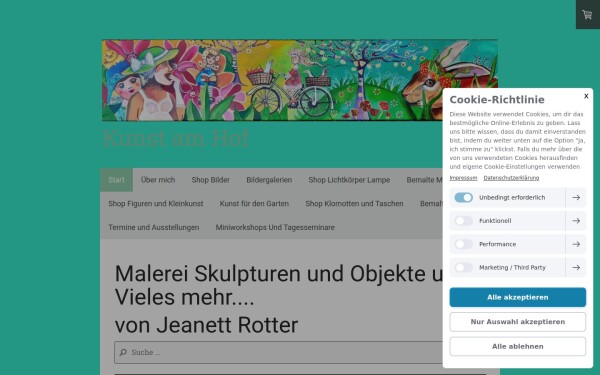Open the Bildergalerien menu item

tap(269, 180)
